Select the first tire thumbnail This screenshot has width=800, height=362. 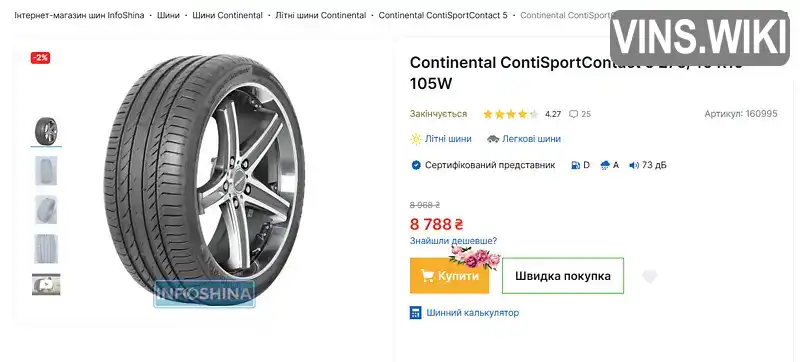click(46, 131)
